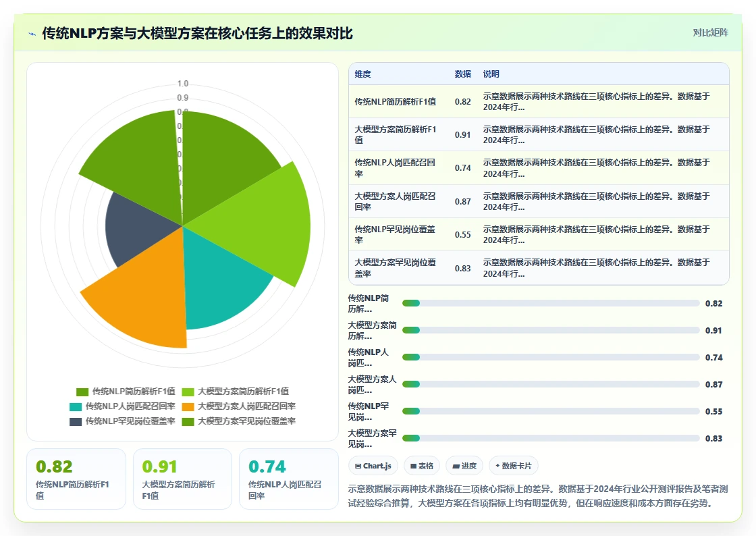Click the 进度 chip
The image size is (756, 536).
(465, 466)
